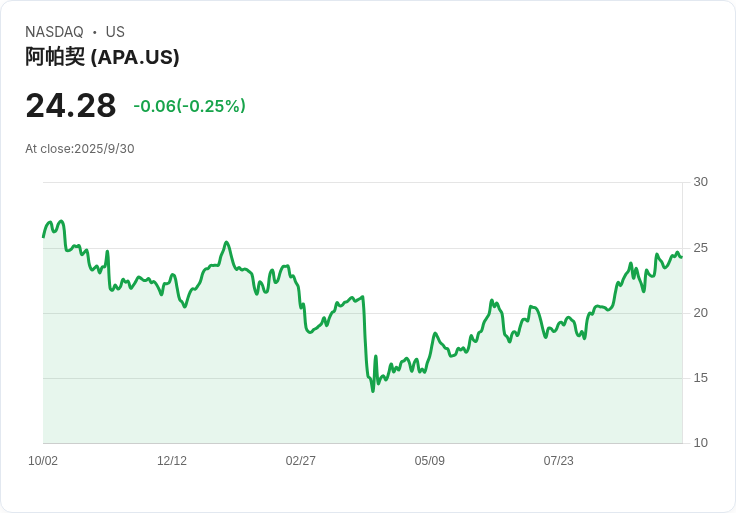Click the 25 y-axis label
Viewport: 736px width, 513px height.
pyautogui.click(x=701, y=247)
